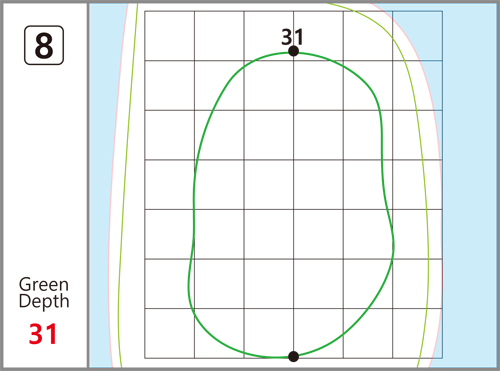This screenshot has width=500, height=371.
Task: Click the Green Depth label
Action: pos(44,293)
